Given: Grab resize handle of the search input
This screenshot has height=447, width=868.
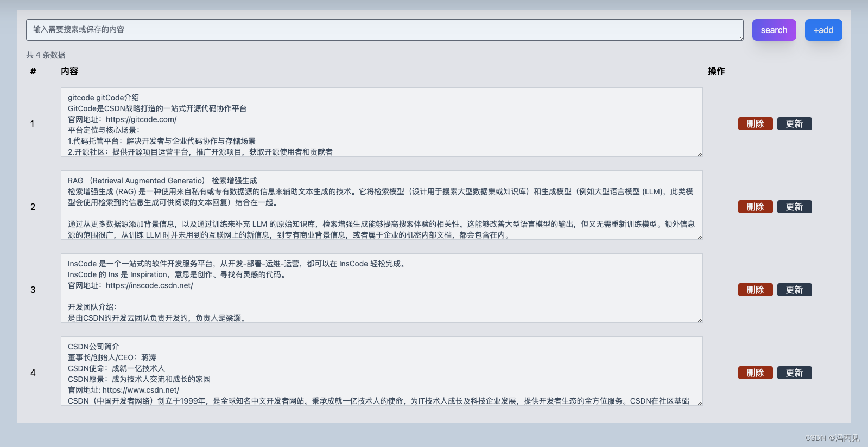Looking at the screenshot, I should point(740,37).
